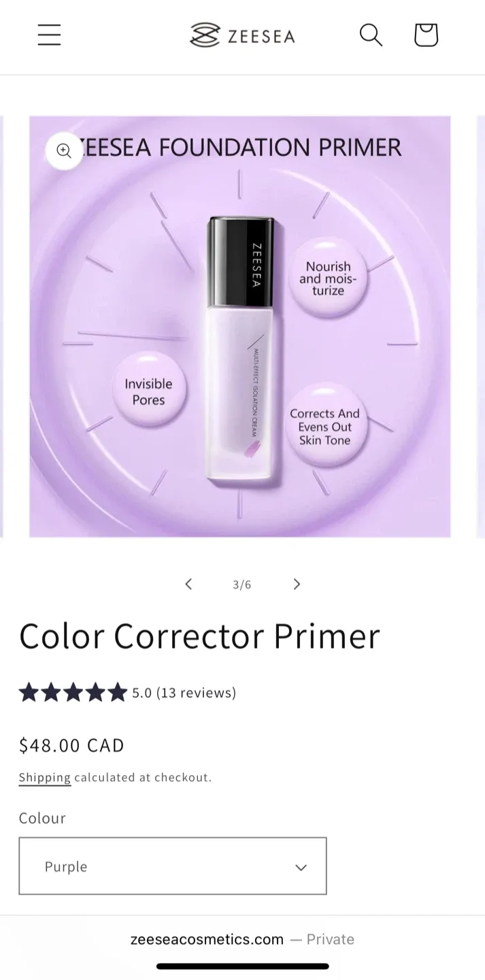Open the shopping cart bag icon
The image size is (485, 980).
click(425, 35)
